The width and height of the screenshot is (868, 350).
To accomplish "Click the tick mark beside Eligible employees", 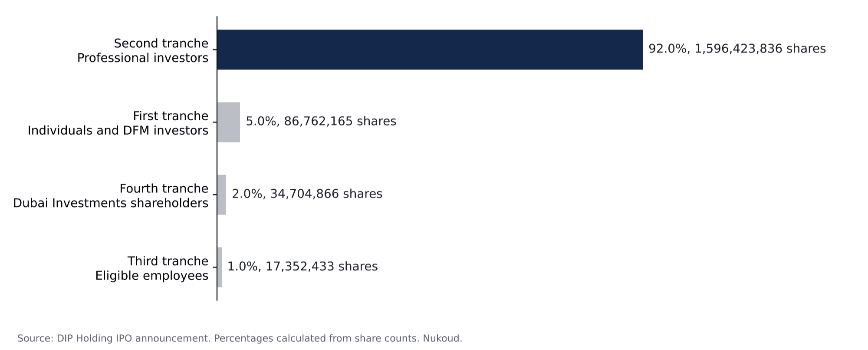I will tap(214, 267).
